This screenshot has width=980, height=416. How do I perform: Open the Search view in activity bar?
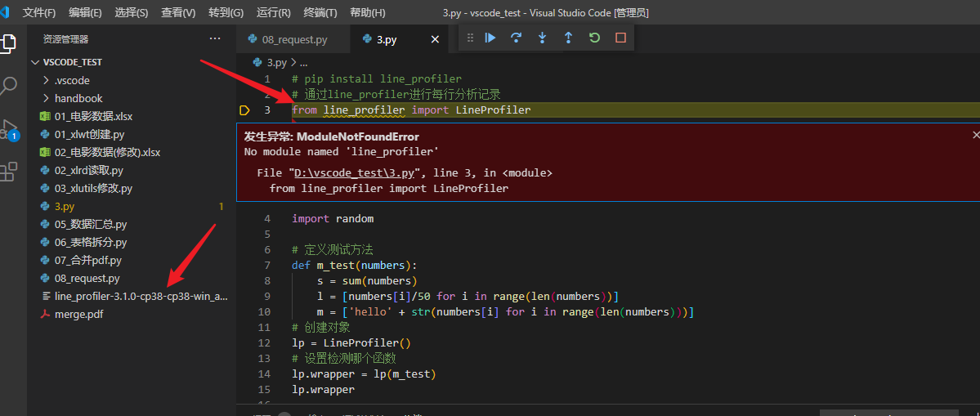click(x=8, y=86)
